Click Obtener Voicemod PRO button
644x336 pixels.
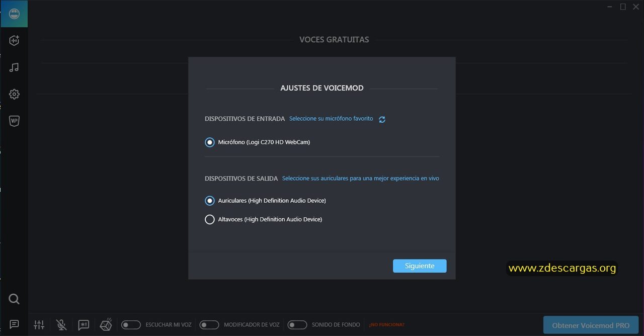591,325
